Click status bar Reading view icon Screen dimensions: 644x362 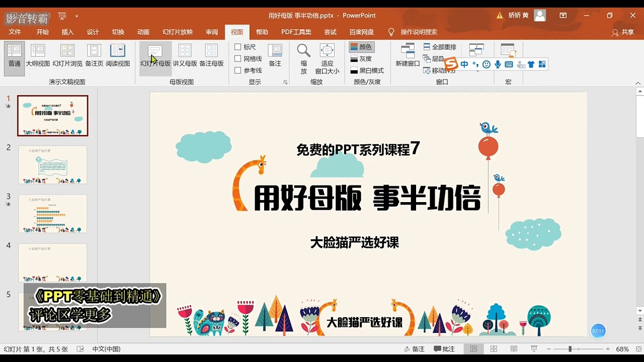point(514,349)
